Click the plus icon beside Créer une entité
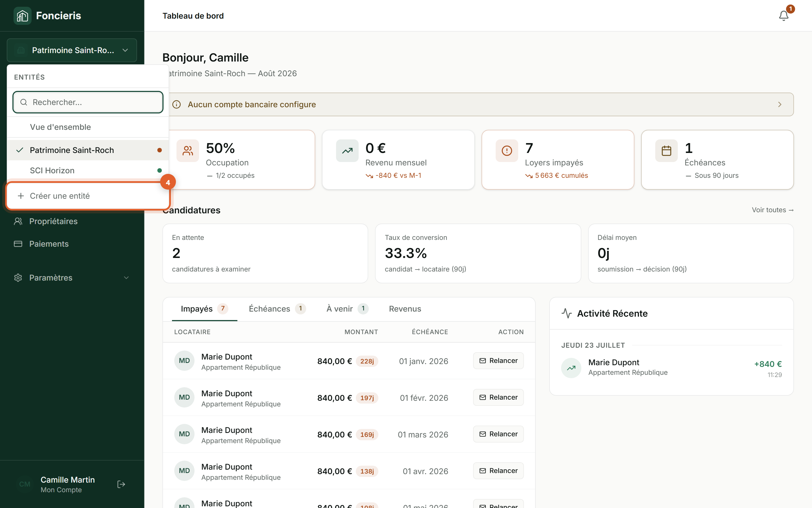 (x=21, y=196)
